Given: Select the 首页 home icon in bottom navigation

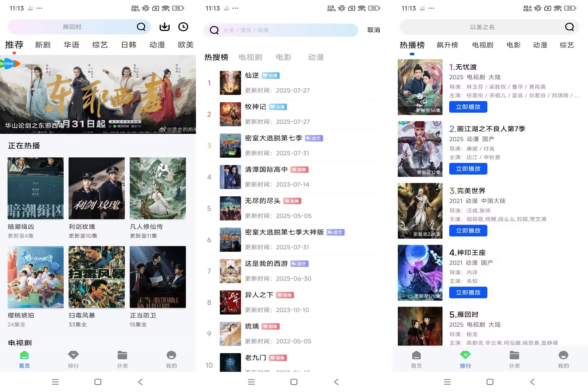Looking at the screenshot, I should [24, 359].
